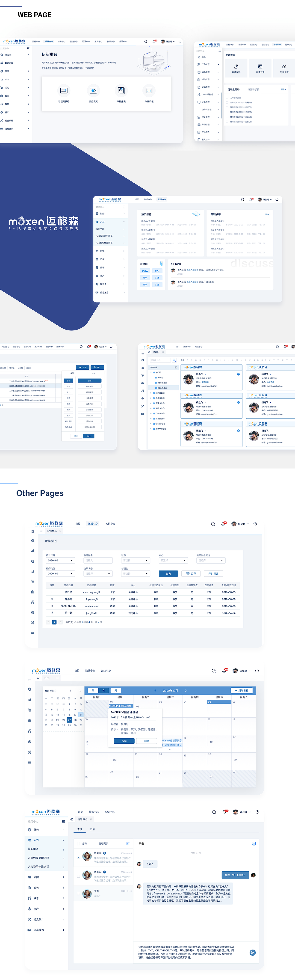Click power icon in 教师信息表 page header

point(255,524)
